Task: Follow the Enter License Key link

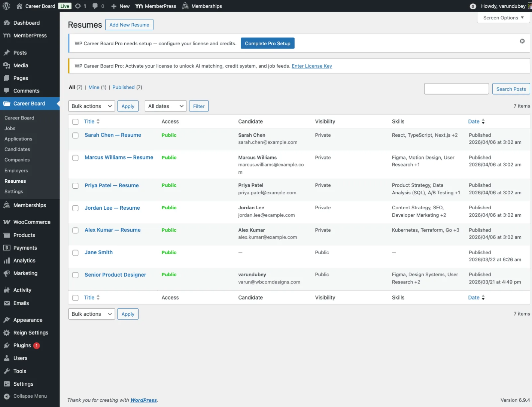Action: (312, 66)
